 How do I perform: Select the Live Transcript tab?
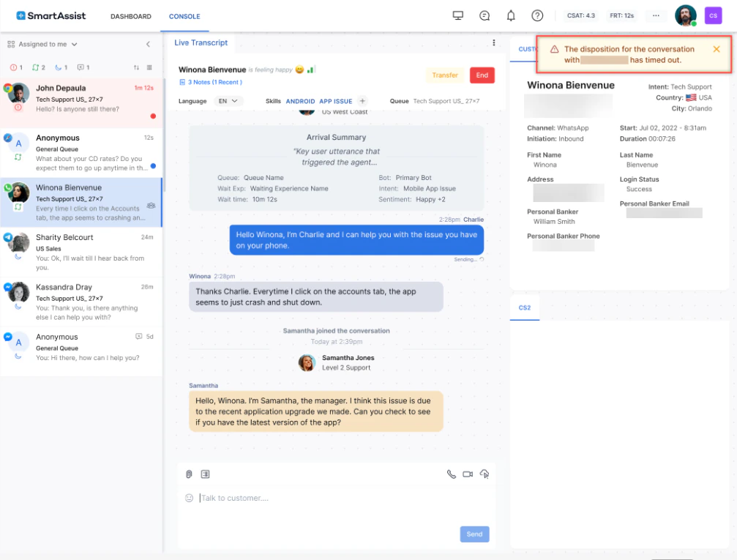click(201, 42)
